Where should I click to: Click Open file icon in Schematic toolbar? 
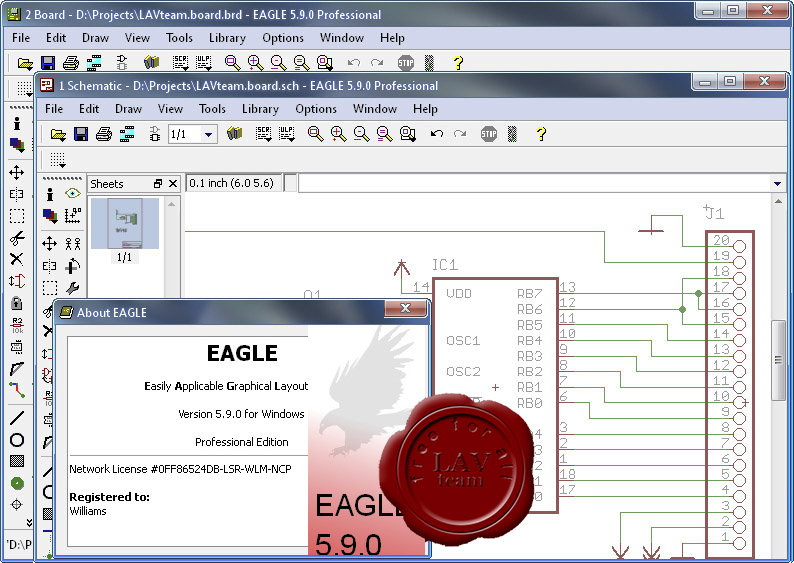58,134
